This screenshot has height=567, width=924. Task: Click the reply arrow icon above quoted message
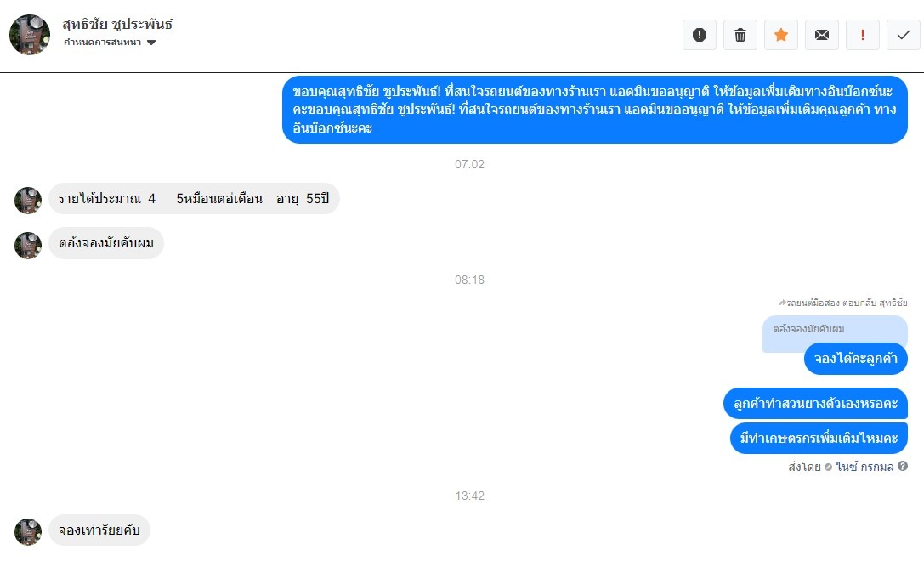point(783,303)
